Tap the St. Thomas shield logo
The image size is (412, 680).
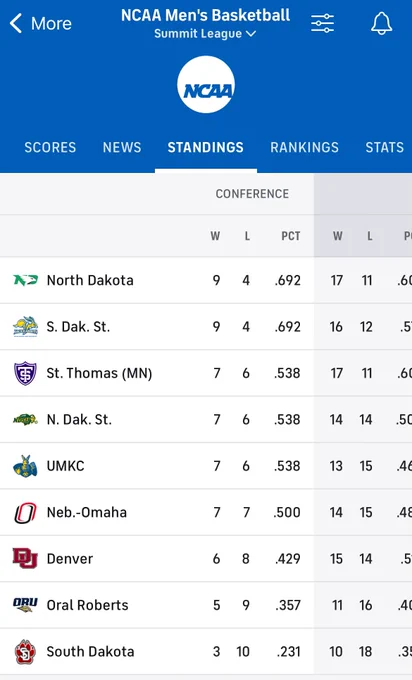pyautogui.click(x=25, y=373)
